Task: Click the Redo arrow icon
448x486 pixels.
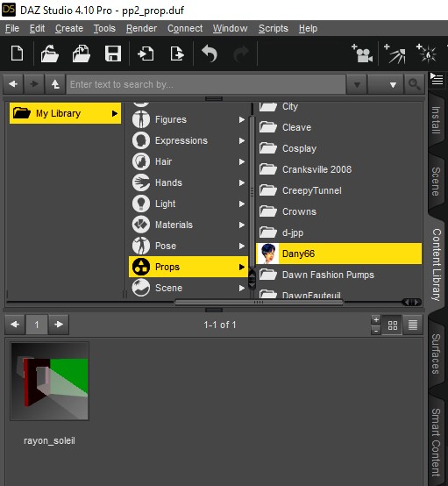Action: click(x=241, y=54)
